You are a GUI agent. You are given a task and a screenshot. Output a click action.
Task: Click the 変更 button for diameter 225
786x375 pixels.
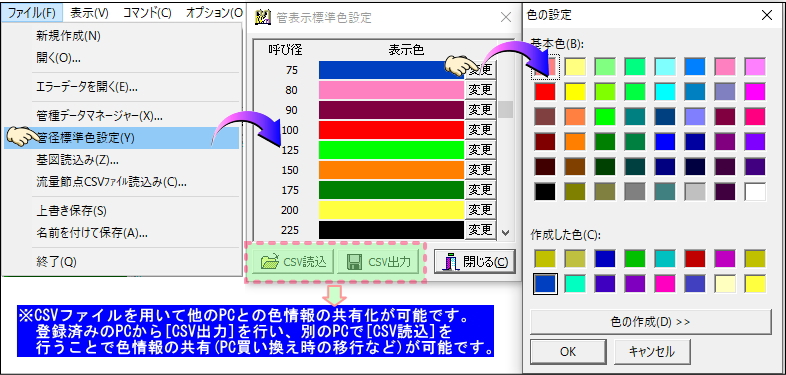point(480,230)
